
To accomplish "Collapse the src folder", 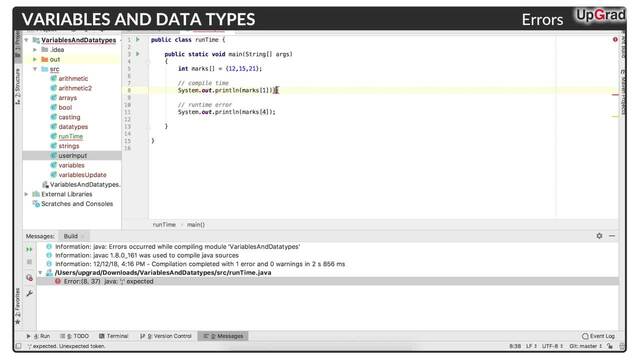I will click(35, 69).
